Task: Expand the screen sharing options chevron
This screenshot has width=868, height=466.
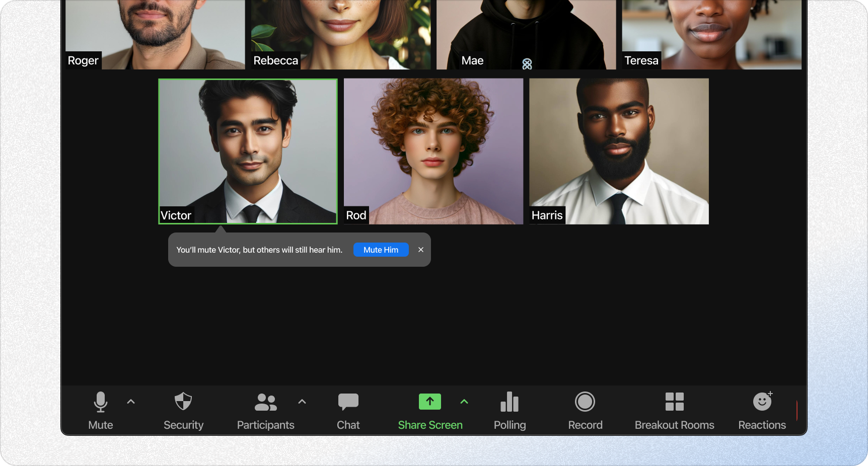Action: point(464,402)
